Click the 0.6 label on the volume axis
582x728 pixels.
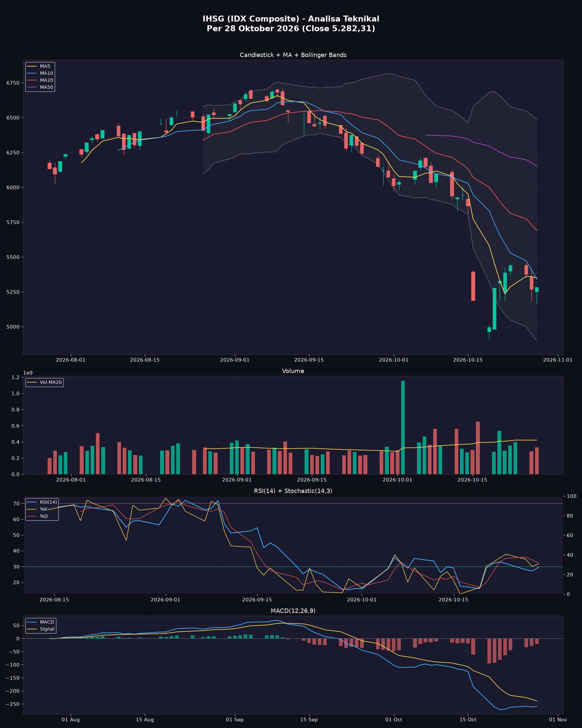point(16,426)
